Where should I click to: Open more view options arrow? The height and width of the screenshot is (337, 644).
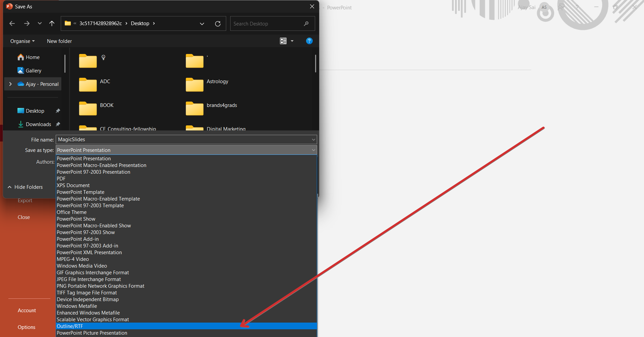tap(292, 41)
